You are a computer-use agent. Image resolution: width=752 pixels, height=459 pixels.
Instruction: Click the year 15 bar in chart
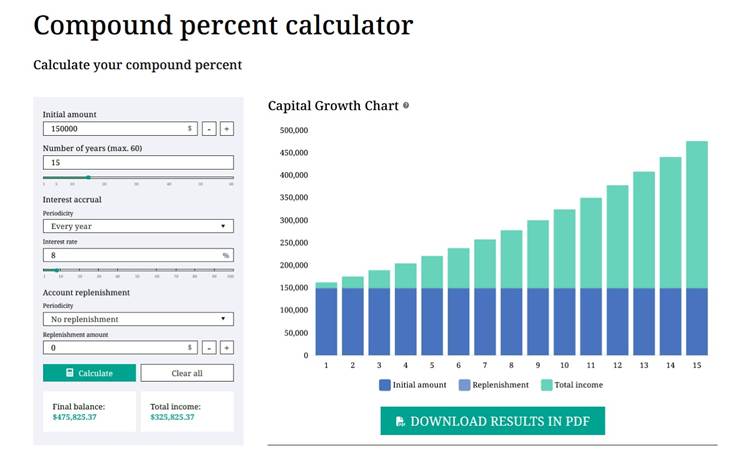coord(697,248)
